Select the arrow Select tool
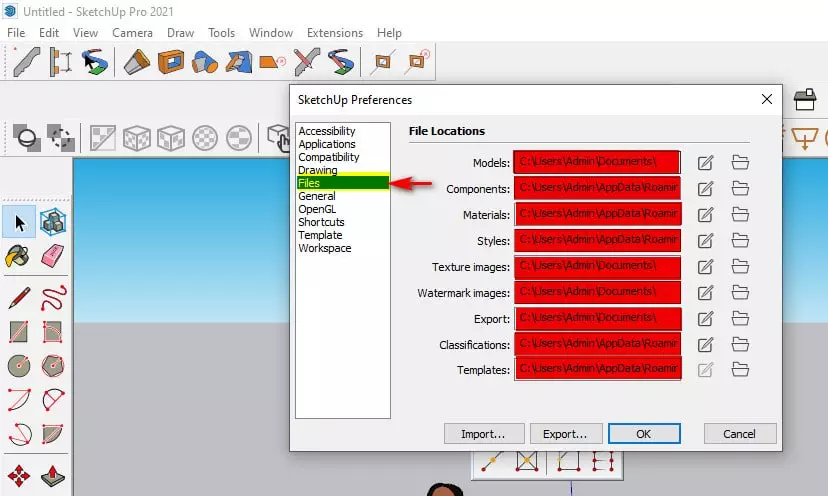The image size is (828, 496). (19, 221)
